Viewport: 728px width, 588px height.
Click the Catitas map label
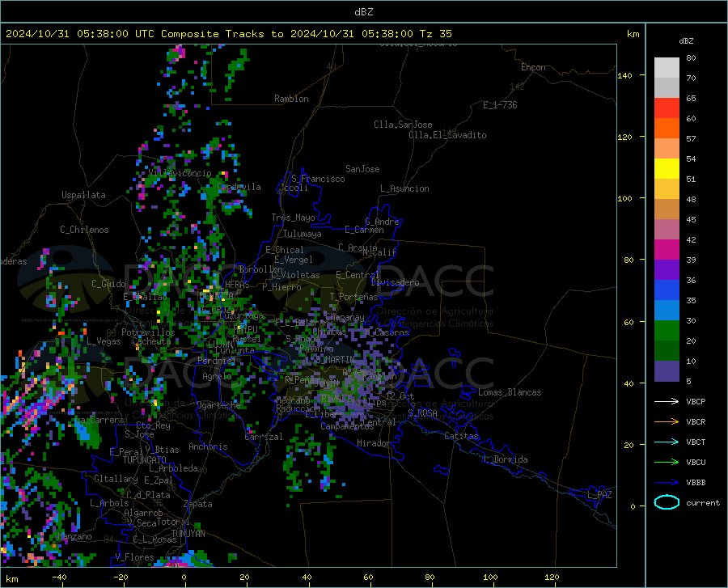click(462, 436)
